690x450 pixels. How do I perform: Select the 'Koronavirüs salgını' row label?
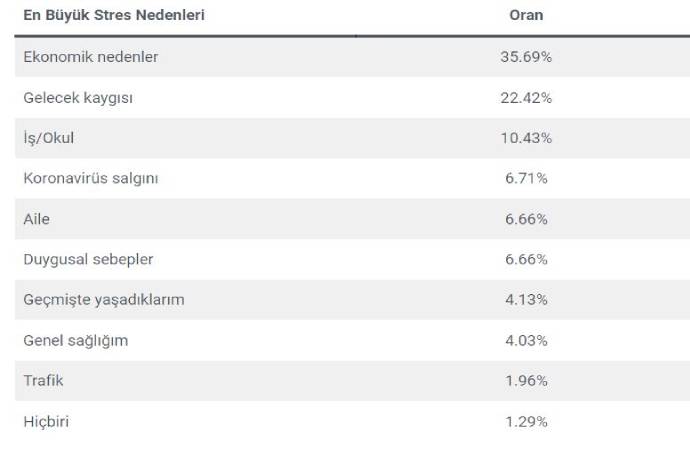click(x=91, y=178)
